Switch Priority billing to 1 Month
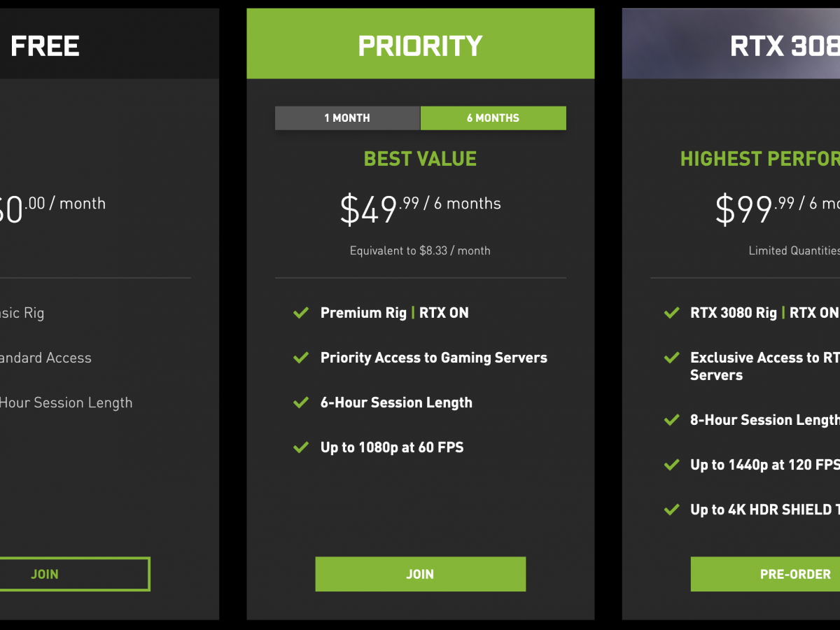The image size is (840, 630). (347, 118)
